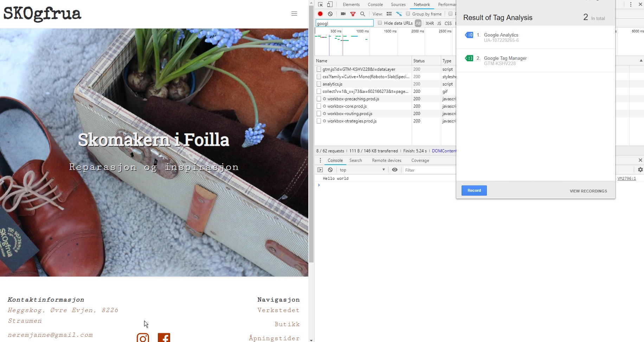Stop recording network log

320,14
